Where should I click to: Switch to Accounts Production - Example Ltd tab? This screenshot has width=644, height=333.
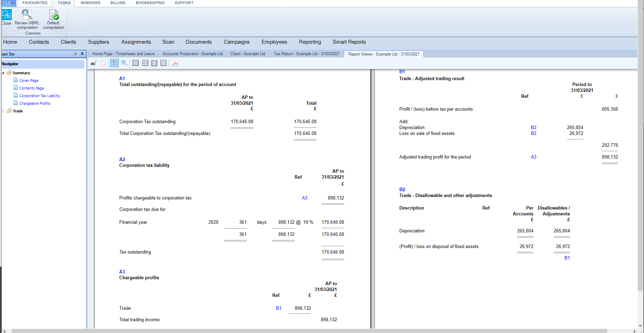click(x=193, y=54)
